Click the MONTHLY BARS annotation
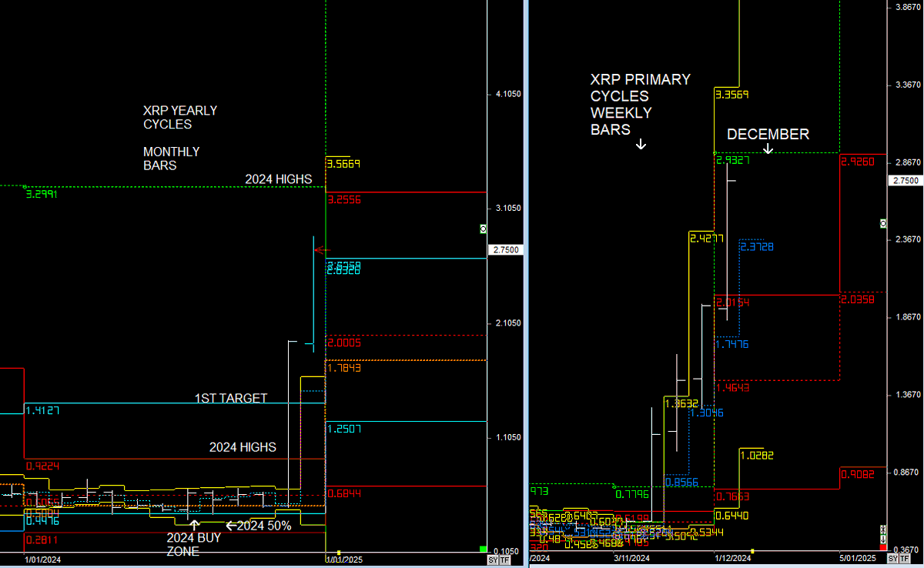924x568 pixels. [171, 159]
